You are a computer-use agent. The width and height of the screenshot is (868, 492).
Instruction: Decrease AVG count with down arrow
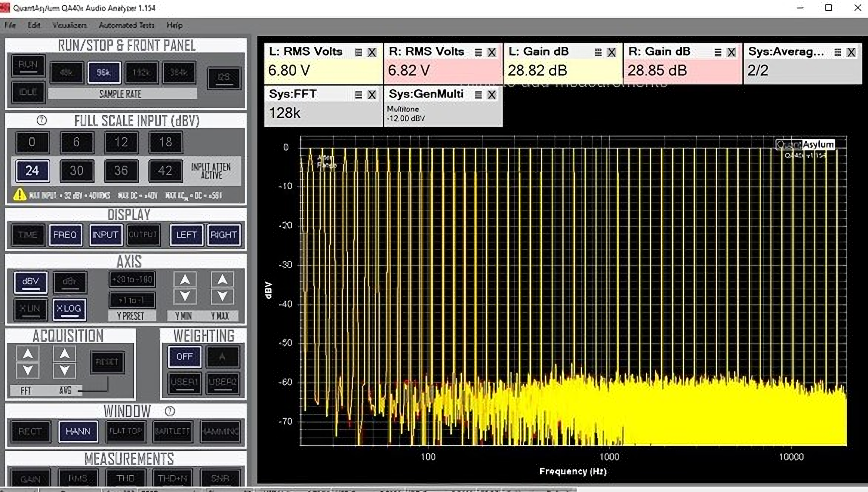point(64,370)
